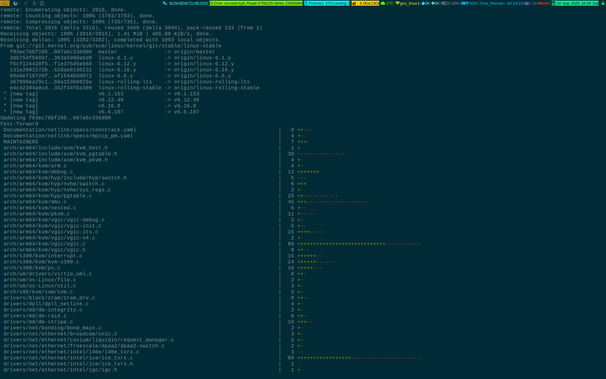Click the green temperature icon showing 27C
606x379 pixels.
(383, 3)
